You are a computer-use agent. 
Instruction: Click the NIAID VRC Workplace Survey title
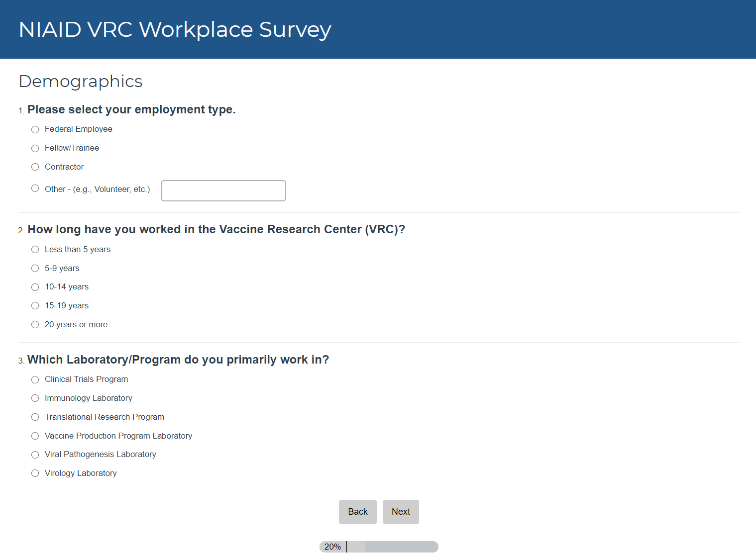[x=175, y=29]
